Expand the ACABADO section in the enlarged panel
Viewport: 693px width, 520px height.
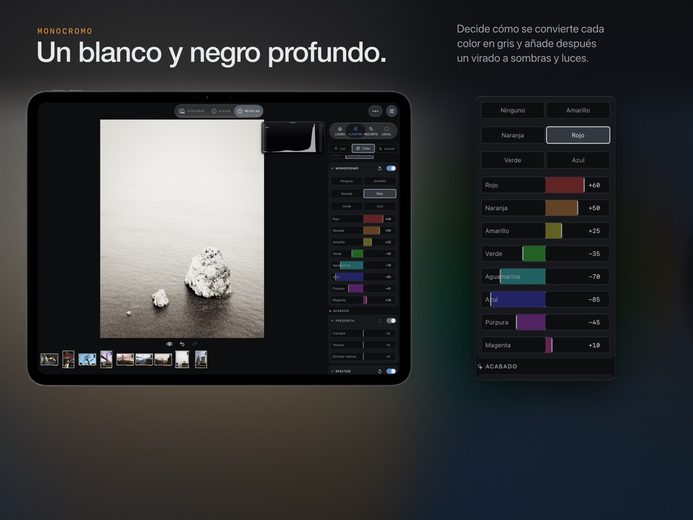pyautogui.click(x=498, y=366)
